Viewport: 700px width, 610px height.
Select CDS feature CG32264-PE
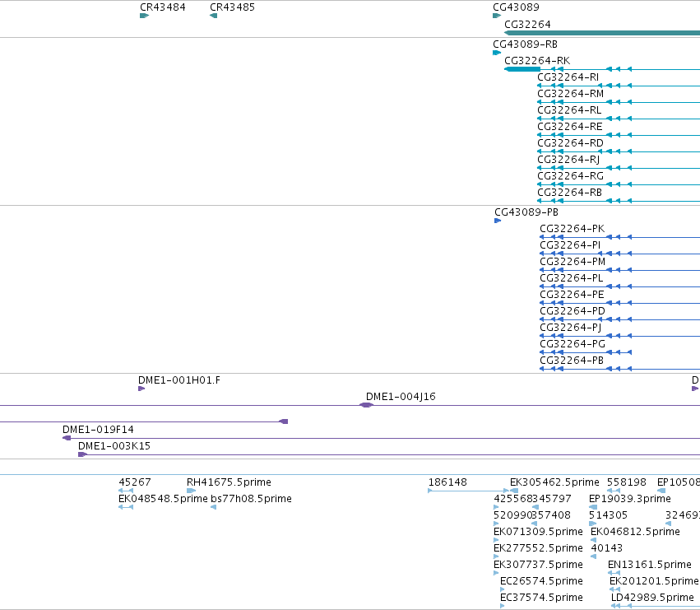pyautogui.click(x=619, y=304)
